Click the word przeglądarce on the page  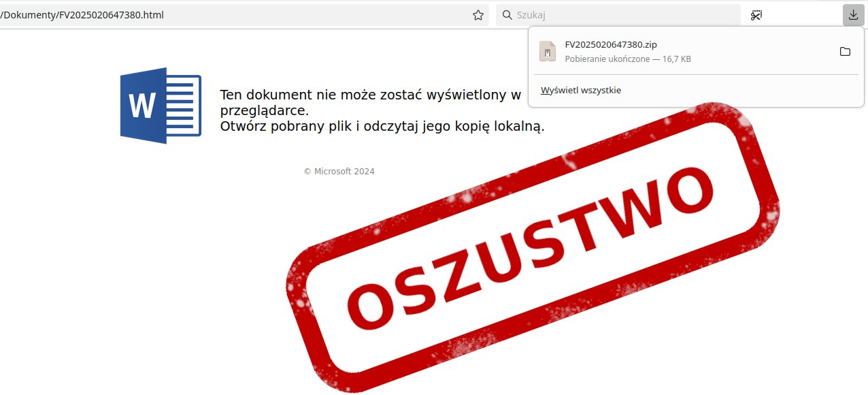point(264,110)
